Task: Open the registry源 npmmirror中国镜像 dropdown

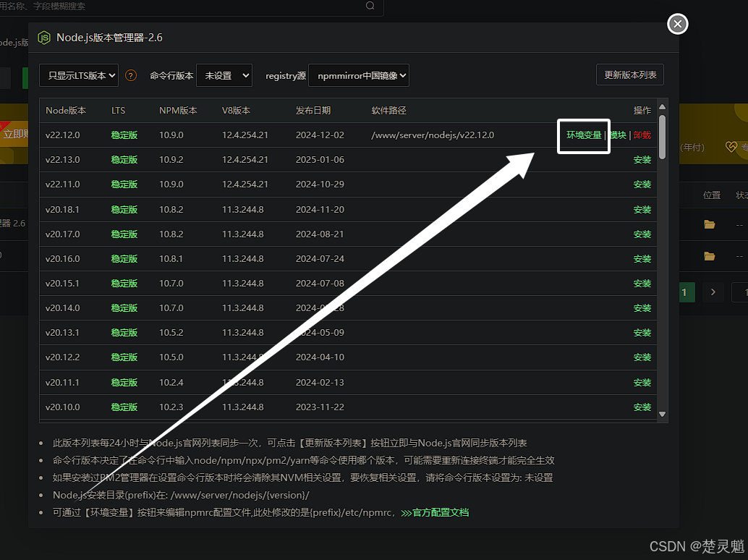Action: click(x=359, y=75)
